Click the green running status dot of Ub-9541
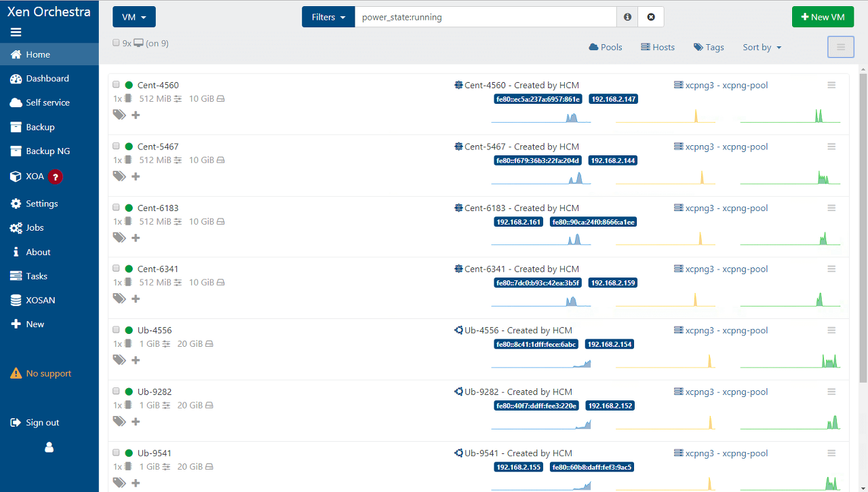 click(129, 453)
